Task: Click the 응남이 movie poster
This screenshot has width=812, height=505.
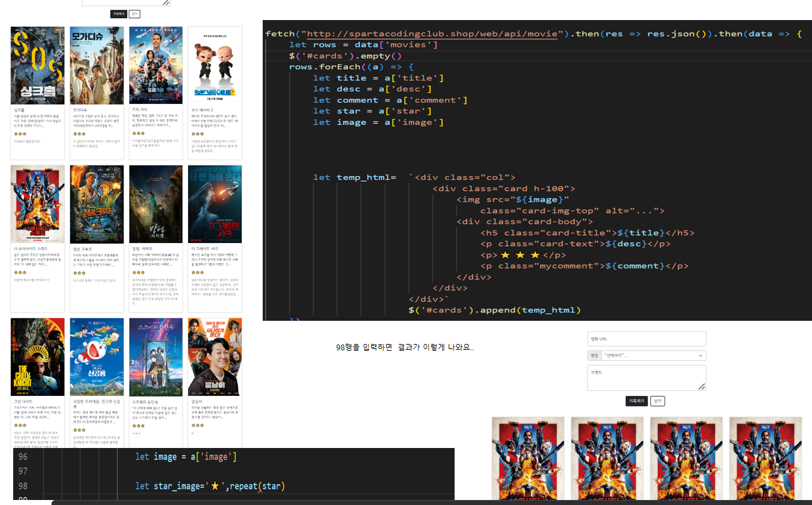Action: tap(215, 357)
